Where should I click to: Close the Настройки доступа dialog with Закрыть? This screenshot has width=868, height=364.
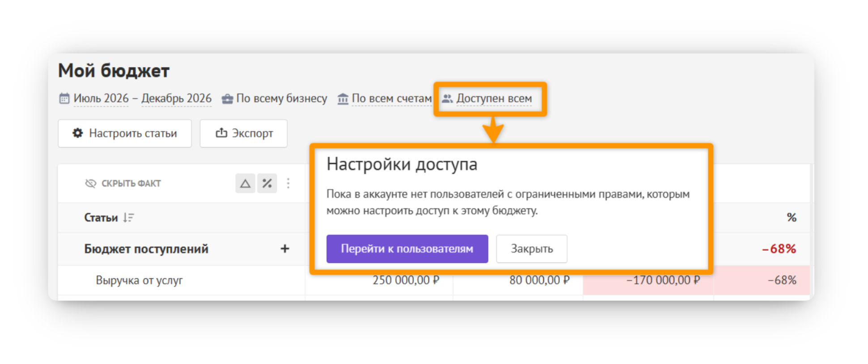pos(532,249)
